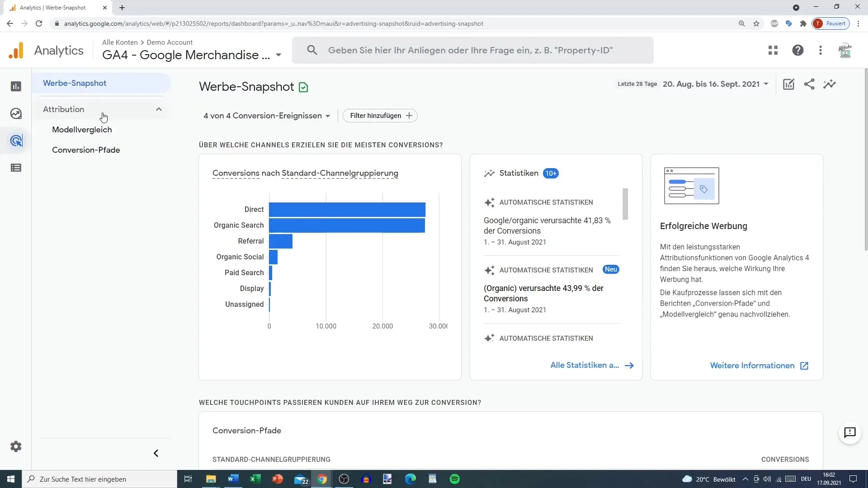Screen dimensions: 868x488
Task: Click Filter hinzufügen button
Action: coord(381,116)
